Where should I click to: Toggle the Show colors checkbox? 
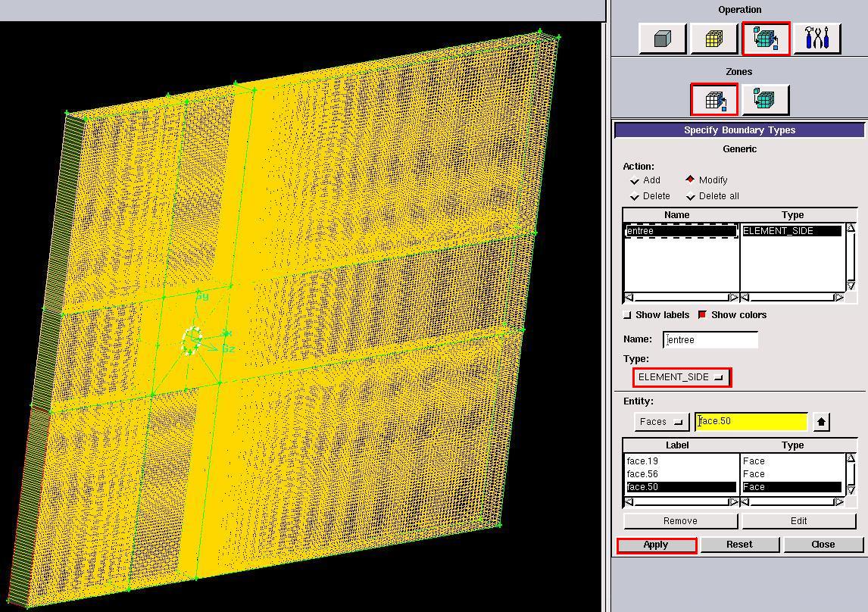(702, 315)
